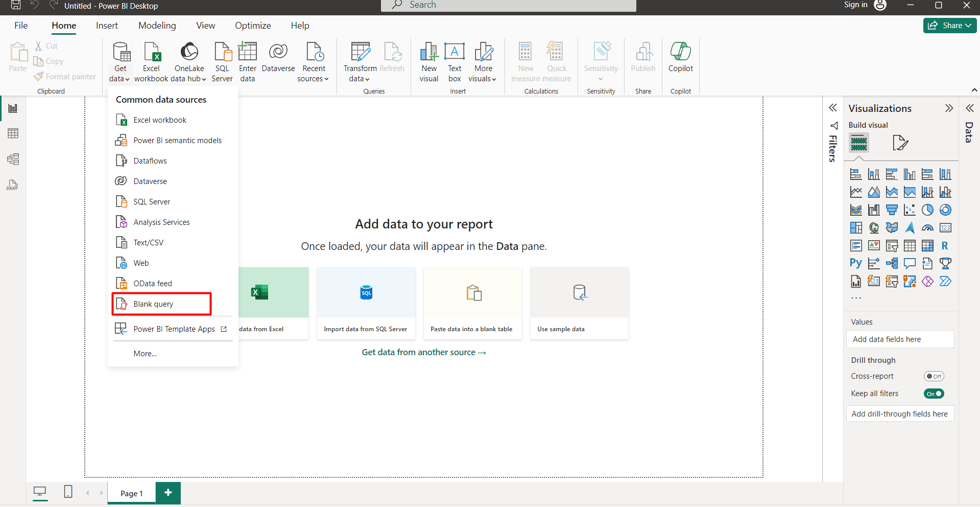The height and width of the screenshot is (507, 980).
Task: Select the Treemap visual
Action: pos(856,227)
